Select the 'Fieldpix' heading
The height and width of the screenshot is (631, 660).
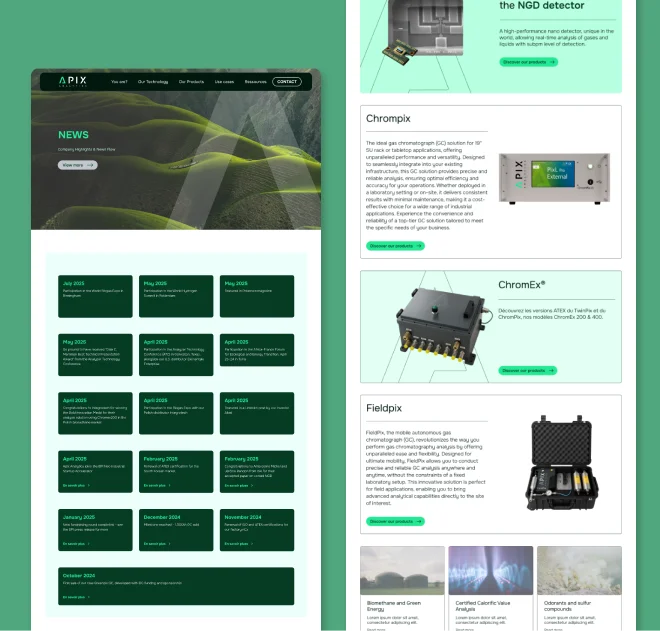pos(384,408)
